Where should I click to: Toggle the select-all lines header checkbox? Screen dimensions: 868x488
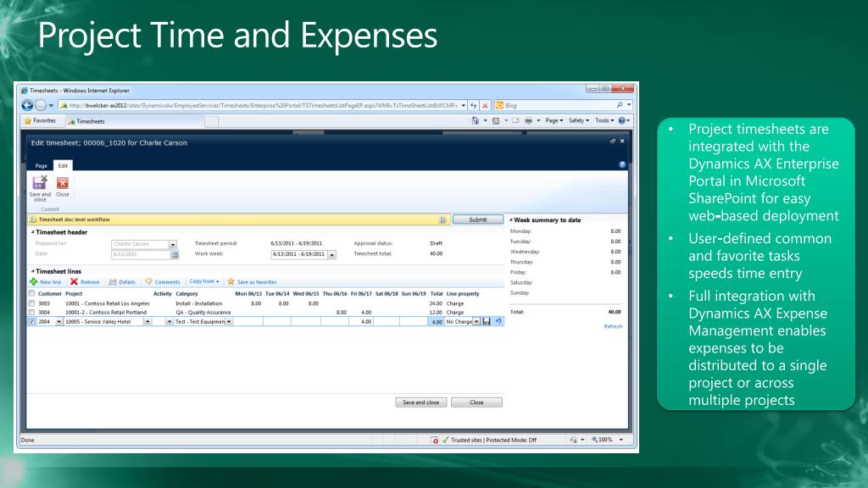31,294
